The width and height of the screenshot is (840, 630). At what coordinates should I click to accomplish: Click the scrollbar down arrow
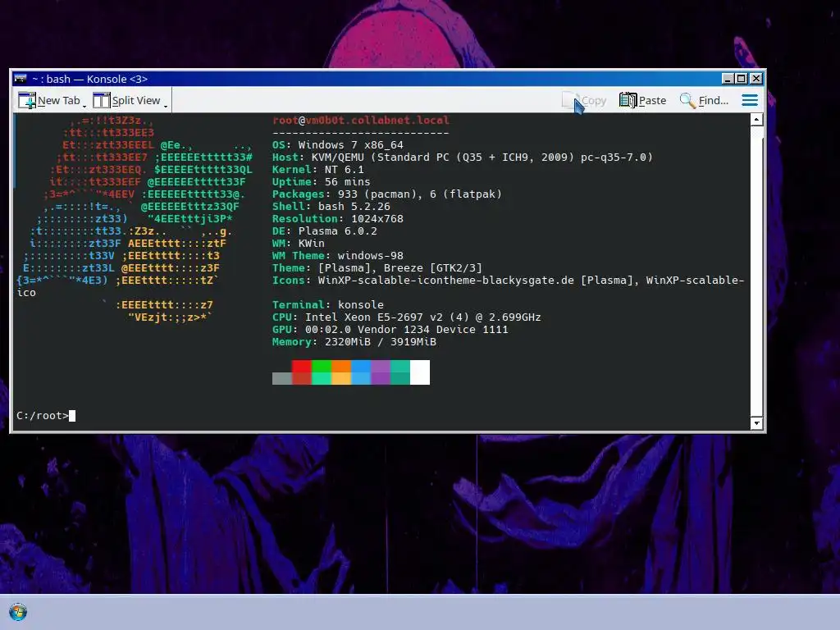coord(756,423)
